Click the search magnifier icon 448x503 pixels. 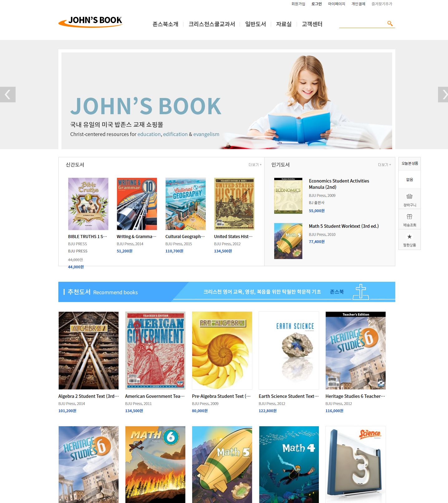tap(390, 23)
